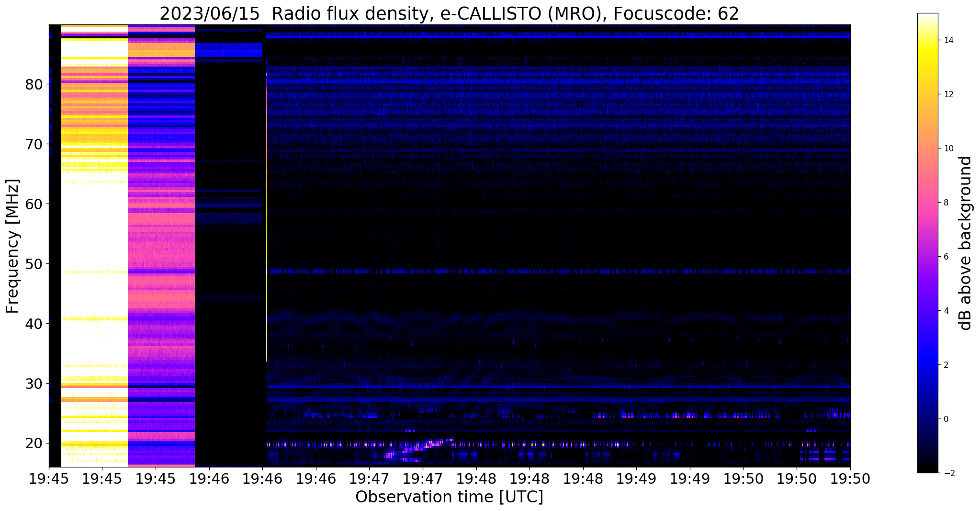Click the 80 tick on the frequency axis

pos(34,84)
